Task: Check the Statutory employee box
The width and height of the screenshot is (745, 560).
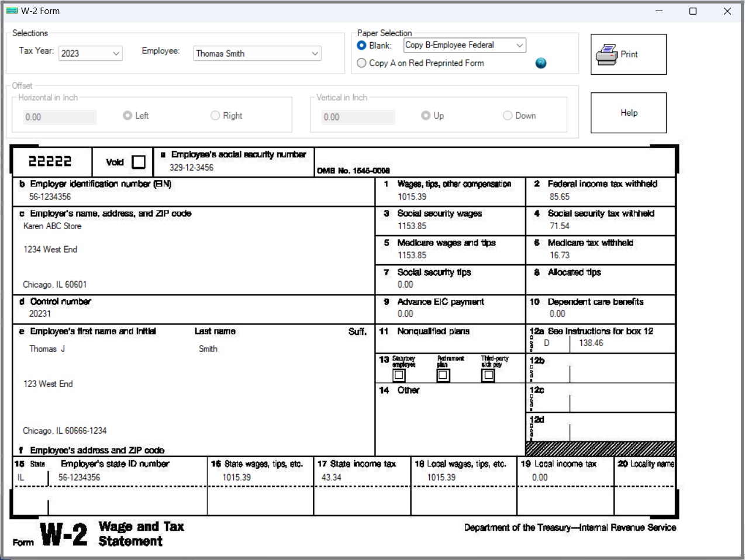Action: 399,375
